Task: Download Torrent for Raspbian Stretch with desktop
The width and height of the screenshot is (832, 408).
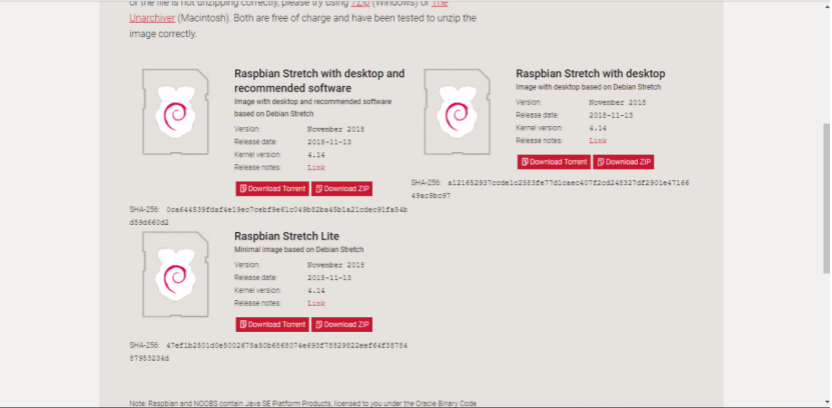Action: tap(554, 162)
